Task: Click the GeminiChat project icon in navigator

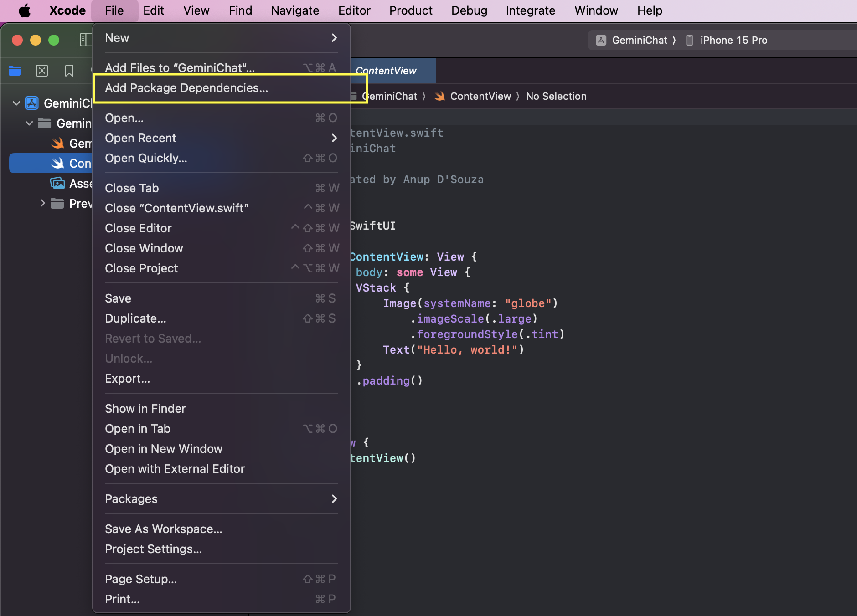Action: (32, 103)
